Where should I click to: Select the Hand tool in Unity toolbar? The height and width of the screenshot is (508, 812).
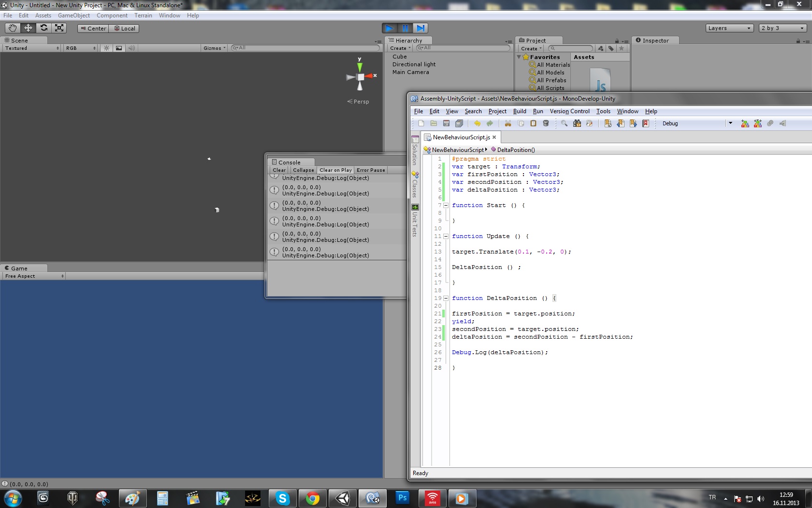click(13, 28)
